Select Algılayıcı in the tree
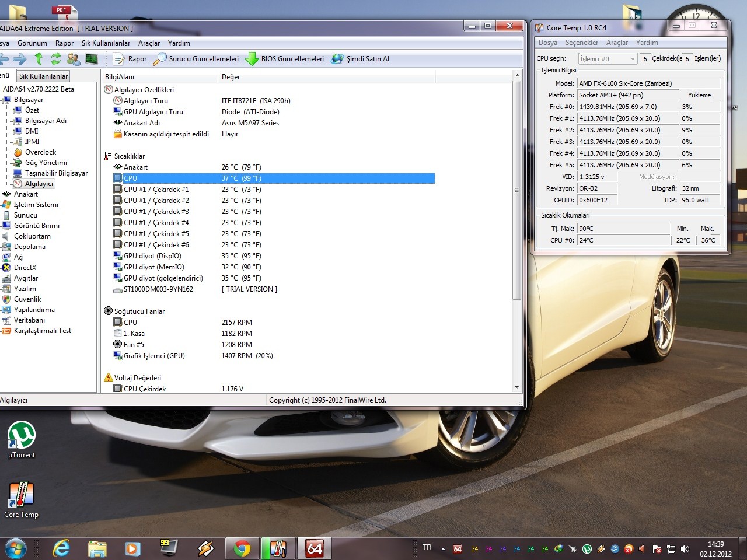747x560 pixels. (39, 184)
